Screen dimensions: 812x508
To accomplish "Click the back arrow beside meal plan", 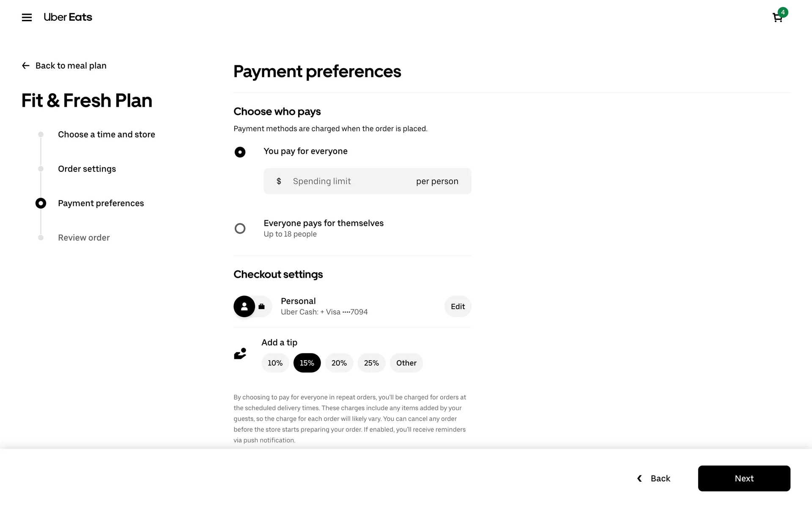I will (26, 66).
